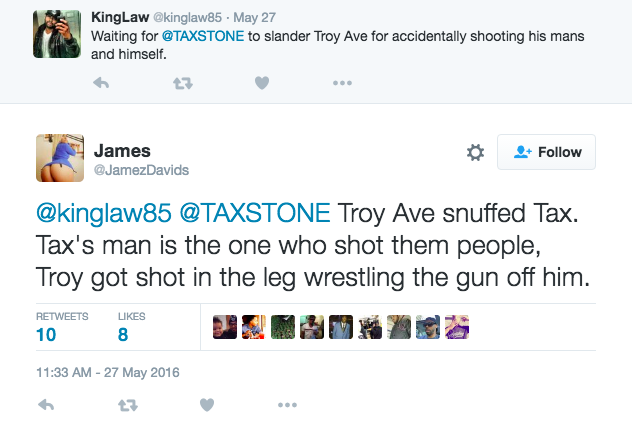Screen dimensions: 632x445
Task: Reply to KingLaw's tweet
Action: click(x=101, y=84)
